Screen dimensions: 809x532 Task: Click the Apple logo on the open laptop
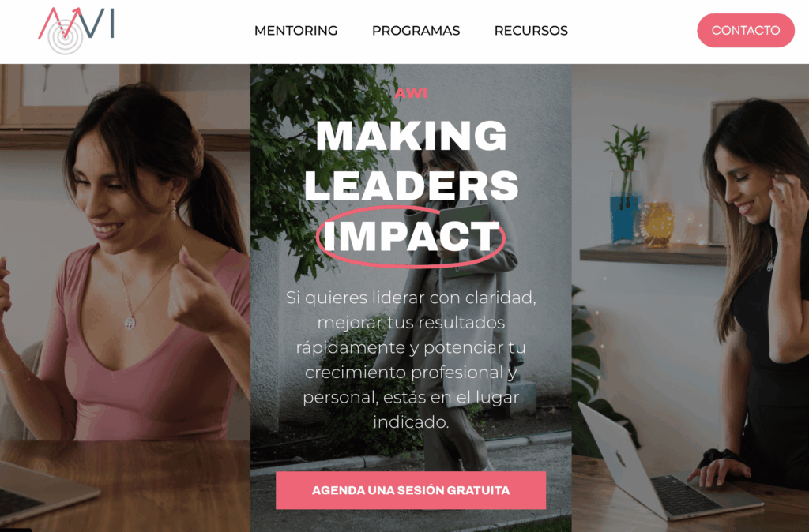[x=621, y=459]
